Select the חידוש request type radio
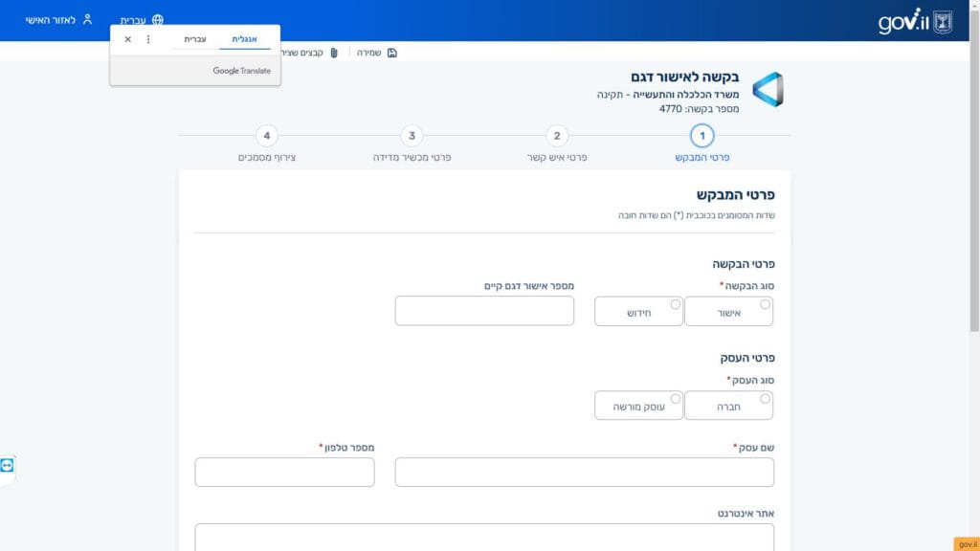The height and width of the screenshot is (551, 980). point(676,304)
